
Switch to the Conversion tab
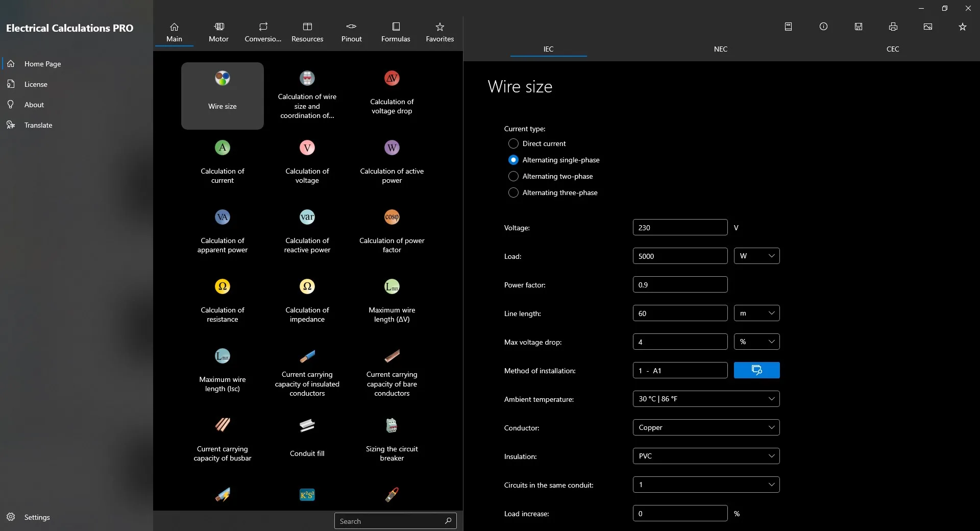(x=263, y=32)
